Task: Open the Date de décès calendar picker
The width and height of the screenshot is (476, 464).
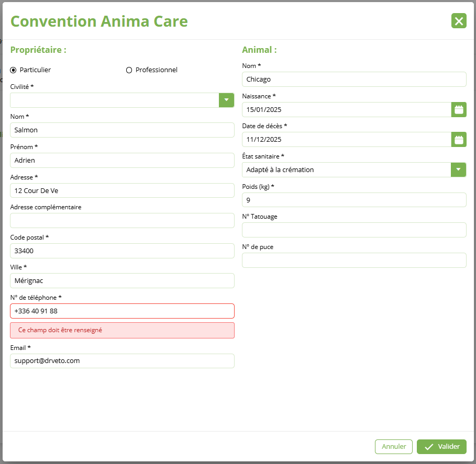Action: click(x=459, y=140)
